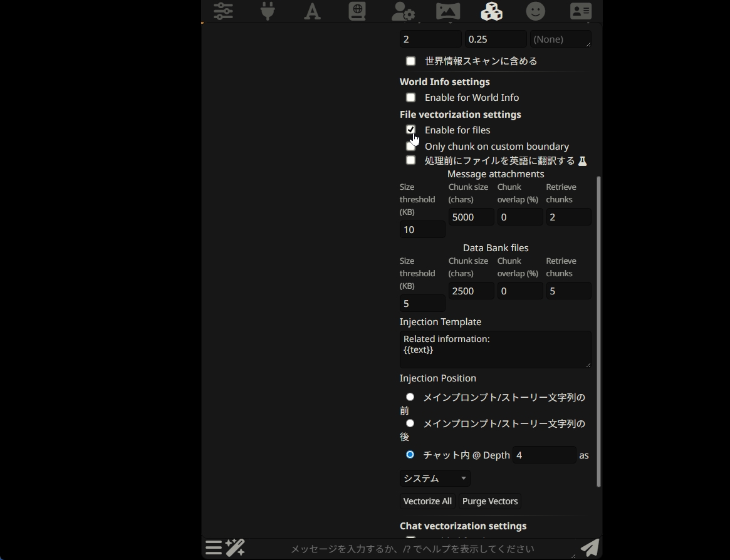The image size is (730, 560).
Task: Disable the Enable for files checkbox
Action: pos(410,130)
